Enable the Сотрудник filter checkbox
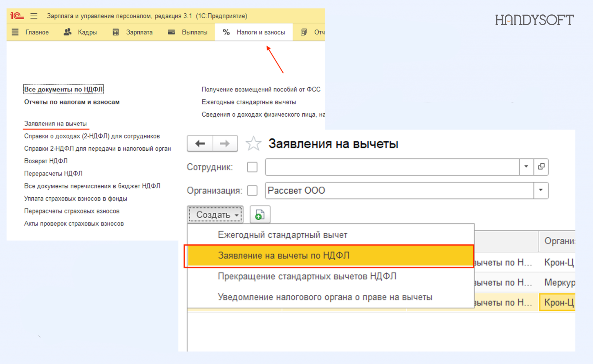 (252, 167)
